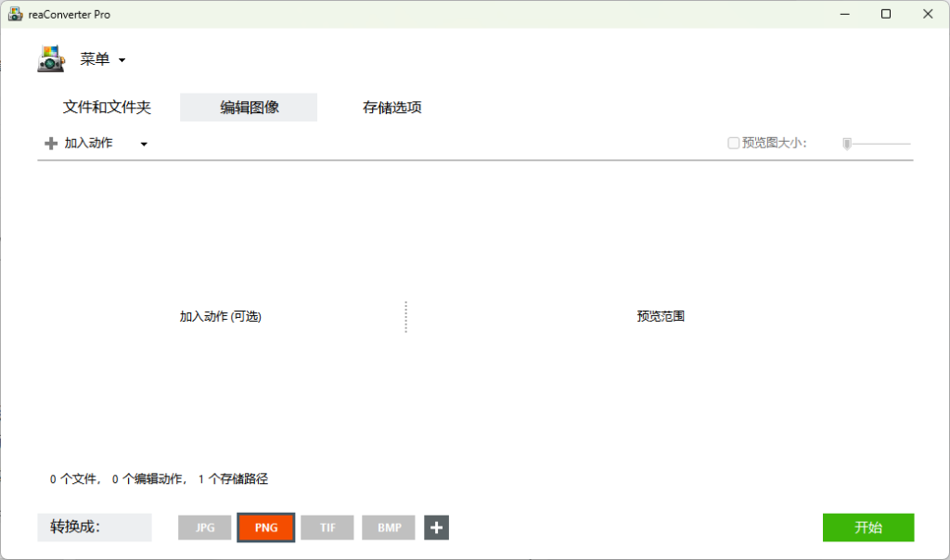Click the reaConverter camera logo icon
Viewport: 950px width, 560px height.
(51, 59)
